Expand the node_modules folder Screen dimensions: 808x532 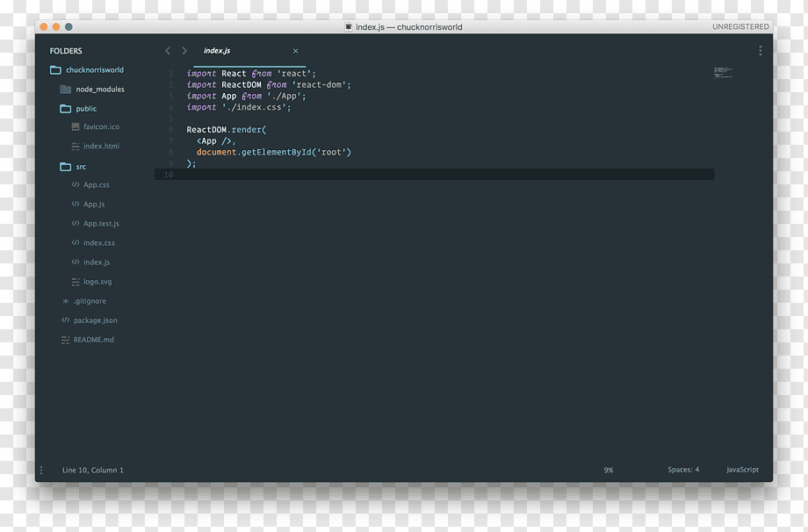[99, 90]
